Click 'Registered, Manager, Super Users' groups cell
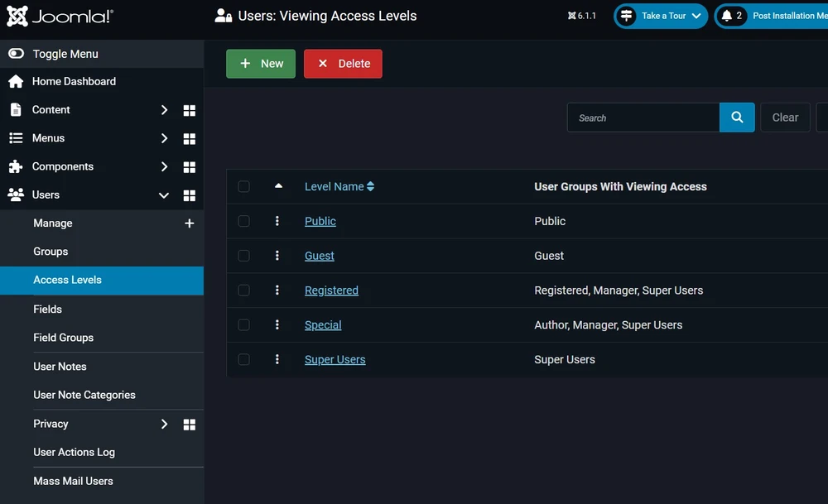The width and height of the screenshot is (828, 504). tap(619, 290)
